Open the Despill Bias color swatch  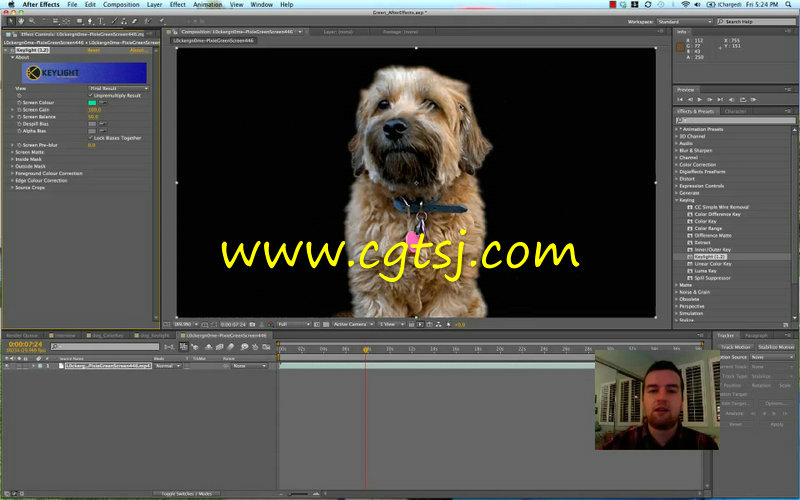pos(92,124)
